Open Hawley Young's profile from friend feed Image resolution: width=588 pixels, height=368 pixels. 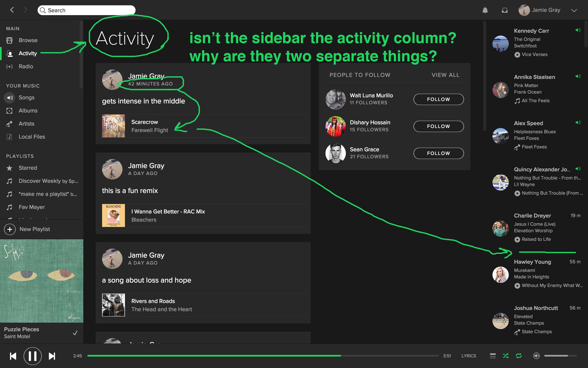pos(532,262)
